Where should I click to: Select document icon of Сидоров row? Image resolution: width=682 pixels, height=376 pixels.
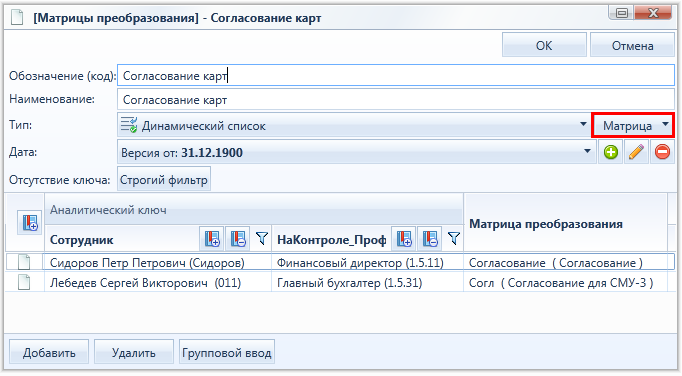click(x=24, y=262)
